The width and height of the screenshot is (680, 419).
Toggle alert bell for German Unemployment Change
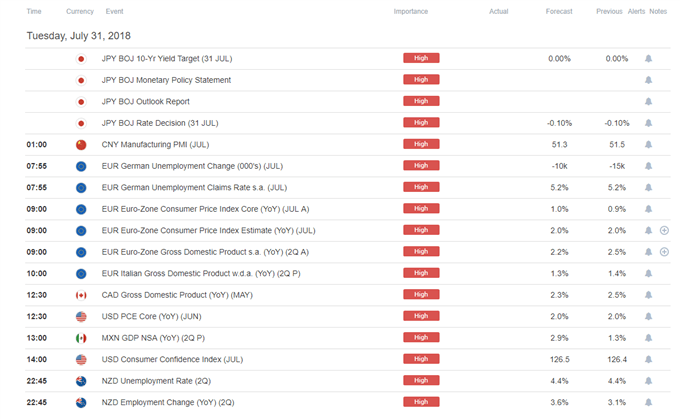[x=648, y=166]
